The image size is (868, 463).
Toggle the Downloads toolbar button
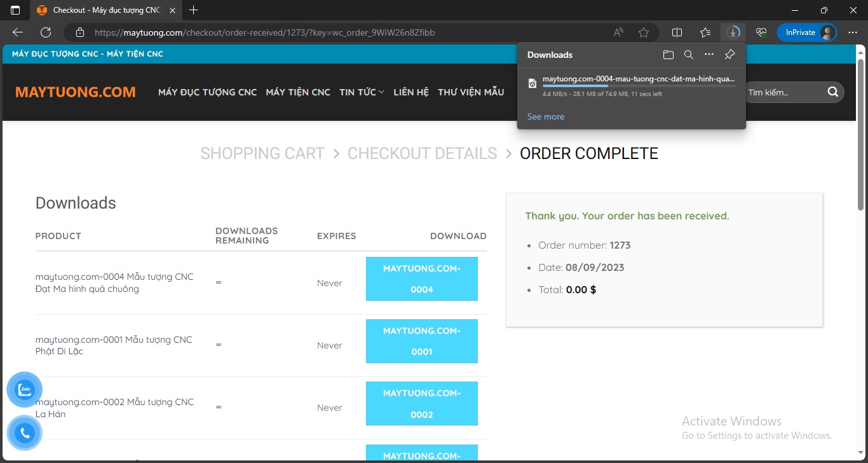(x=733, y=32)
